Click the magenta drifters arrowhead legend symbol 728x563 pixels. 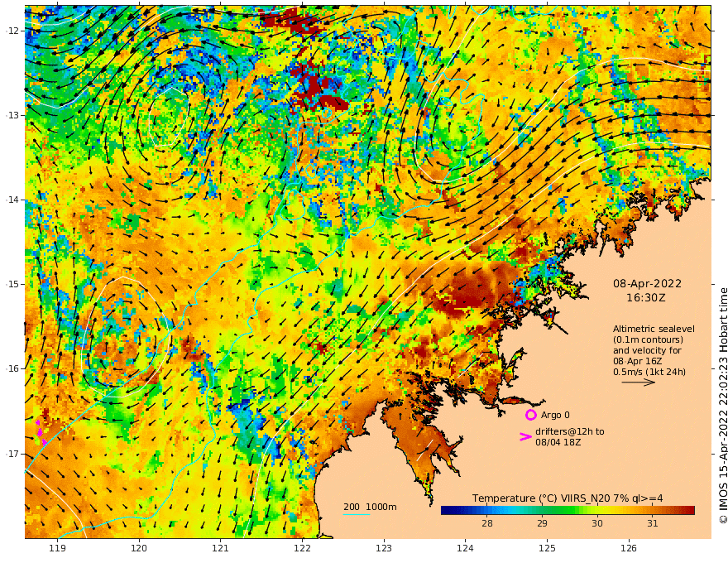click(525, 436)
